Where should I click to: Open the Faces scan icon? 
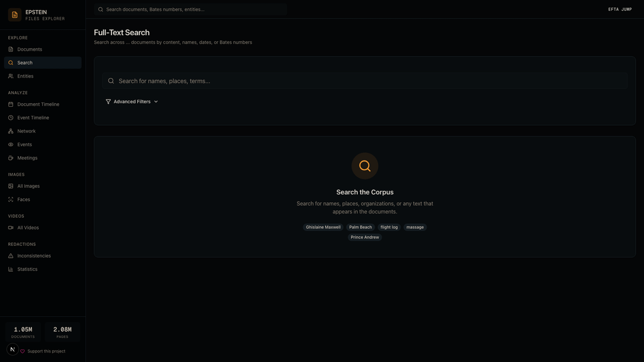pos(11,200)
